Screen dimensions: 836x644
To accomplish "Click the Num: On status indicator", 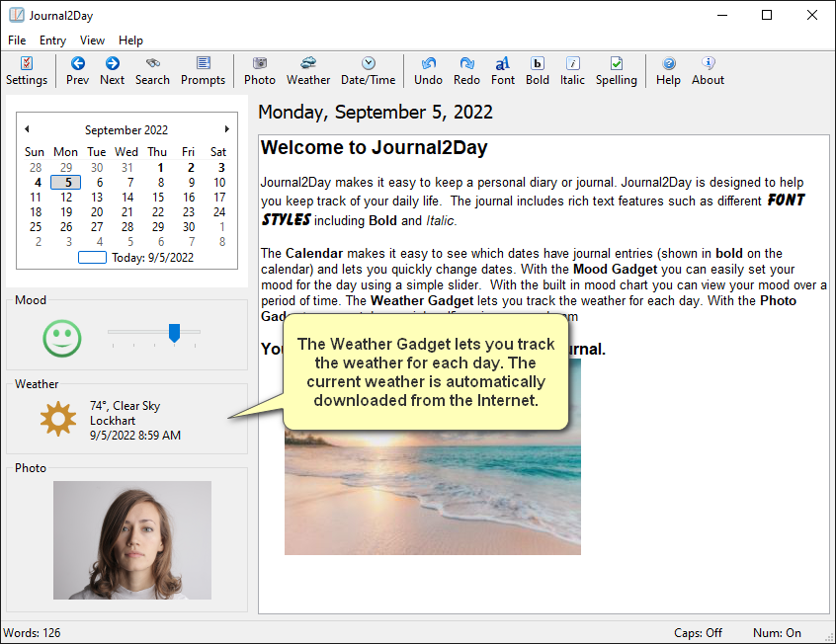I will (x=777, y=633).
